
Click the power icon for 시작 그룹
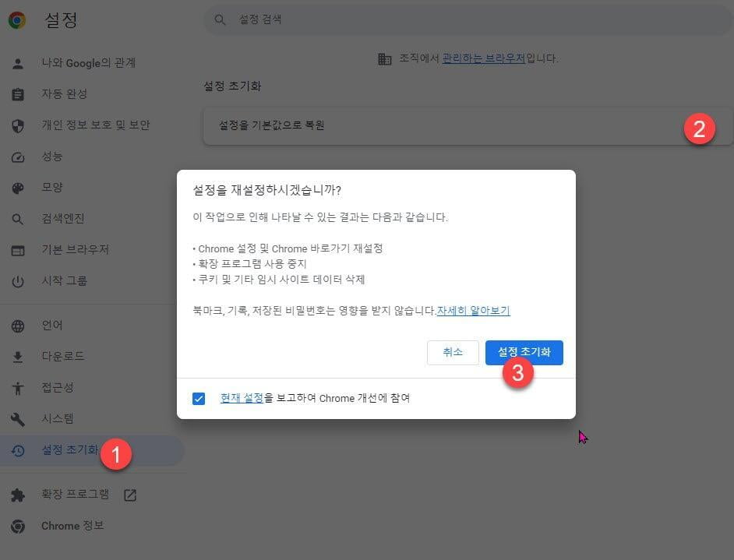[18, 281]
